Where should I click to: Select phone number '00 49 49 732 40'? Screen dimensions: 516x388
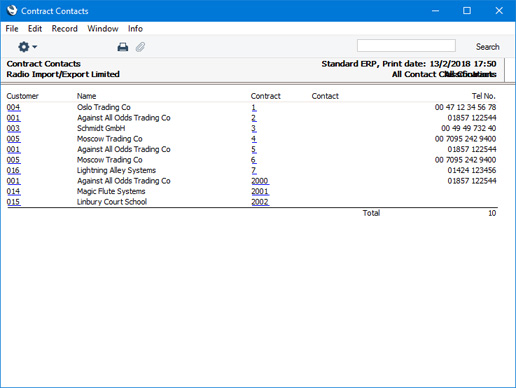tap(469, 128)
